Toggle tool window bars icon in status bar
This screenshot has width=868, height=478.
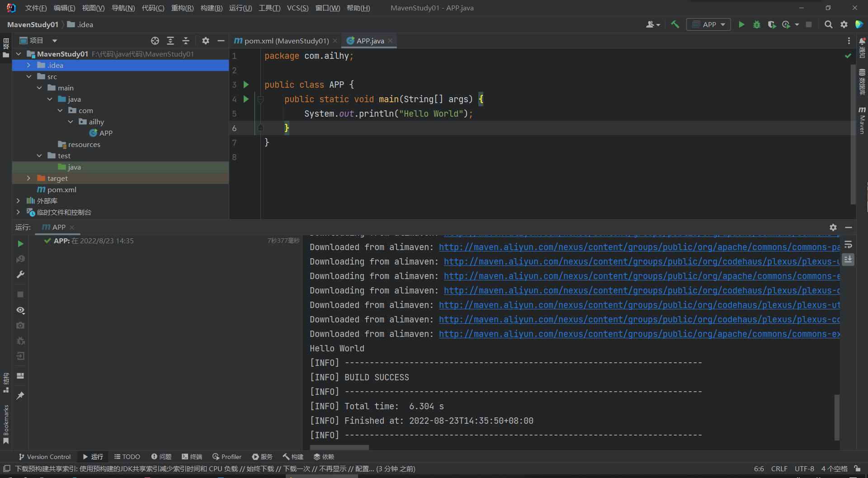tap(7, 469)
